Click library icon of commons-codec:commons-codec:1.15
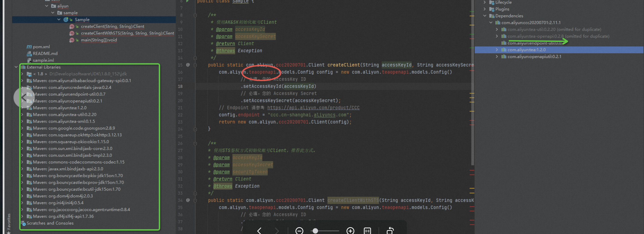 tap(29, 162)
